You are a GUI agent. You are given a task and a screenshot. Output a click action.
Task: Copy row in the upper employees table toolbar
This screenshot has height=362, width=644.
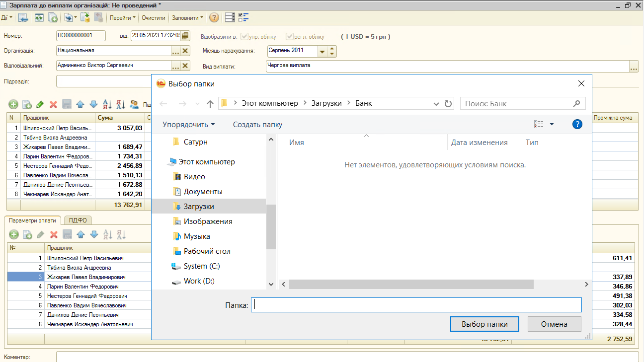(27, 104)
